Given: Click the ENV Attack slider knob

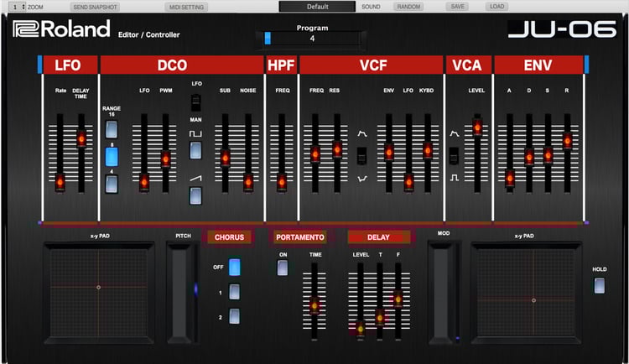Looking at the screenshot, I should (510, 179).
